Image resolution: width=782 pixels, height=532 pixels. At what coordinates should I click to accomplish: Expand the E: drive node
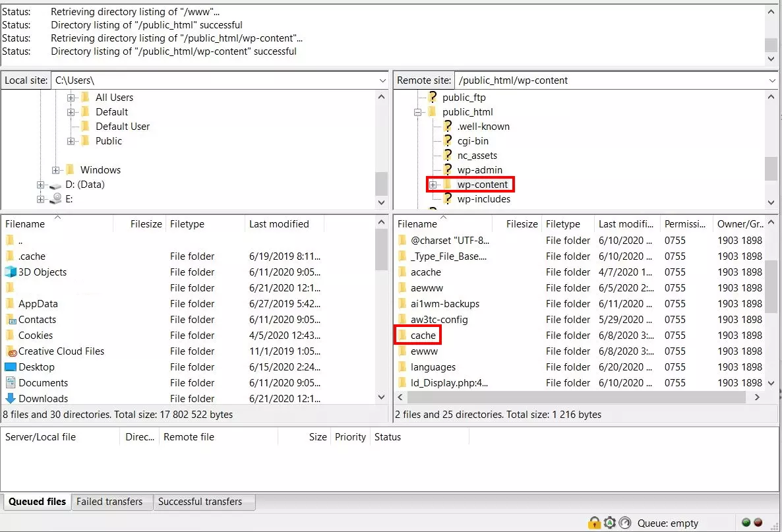[x=40, y=199]
